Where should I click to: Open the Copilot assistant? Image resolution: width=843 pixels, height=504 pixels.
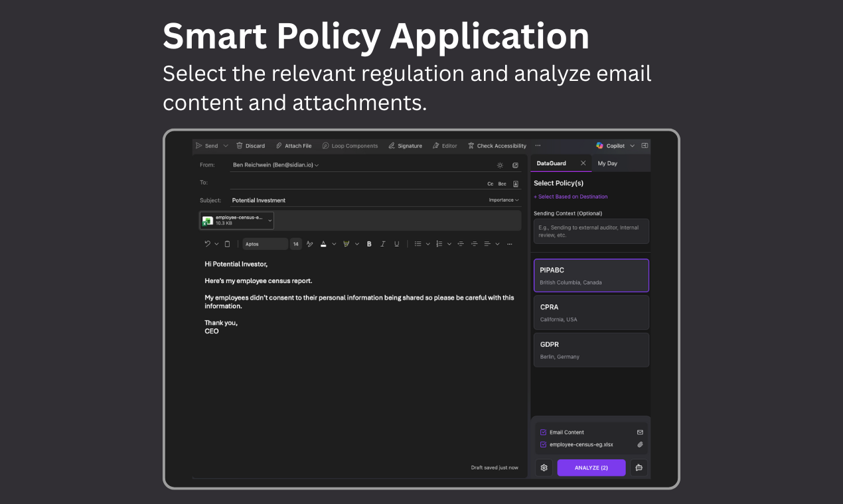[x=614, y=145]
